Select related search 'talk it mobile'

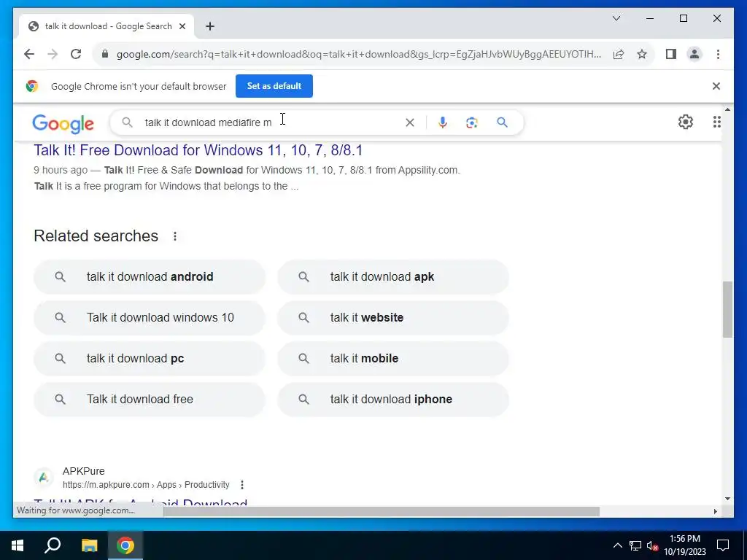click(393, 359)
